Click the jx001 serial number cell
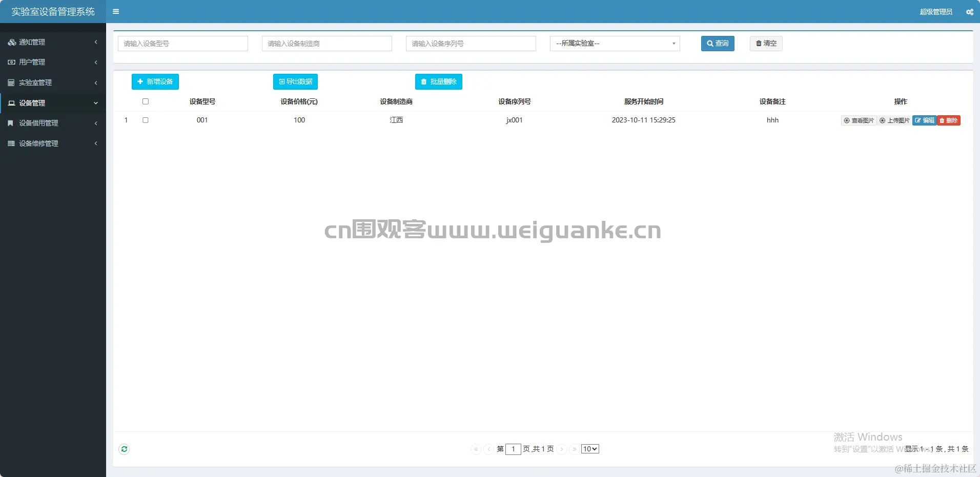980x477 pixels. (x=515, y=120)
